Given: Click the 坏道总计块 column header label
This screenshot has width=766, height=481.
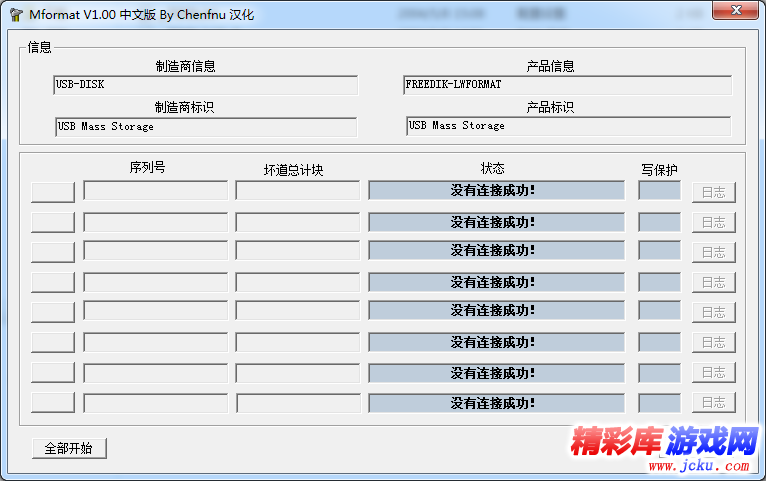Looking at the screenshot, I should (294, 170).
